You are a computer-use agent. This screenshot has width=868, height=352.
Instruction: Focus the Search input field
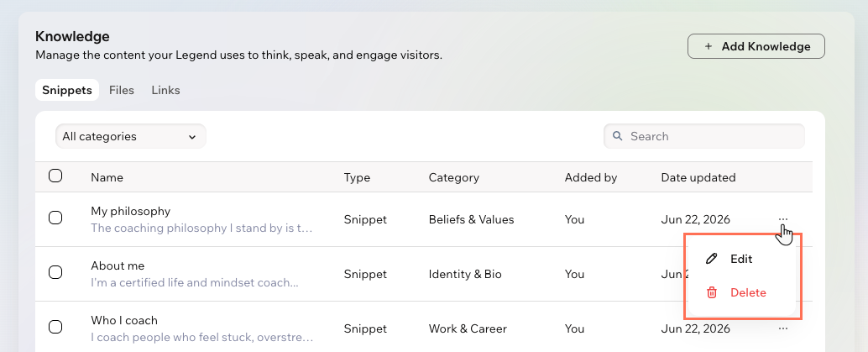click(704, 136)
